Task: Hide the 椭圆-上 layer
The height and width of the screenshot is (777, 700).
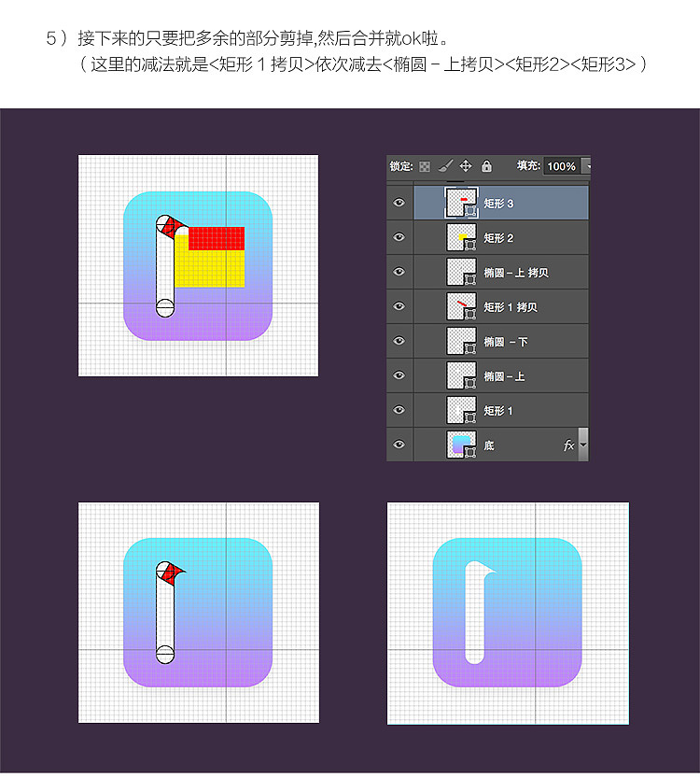Action: pos(399,375)
